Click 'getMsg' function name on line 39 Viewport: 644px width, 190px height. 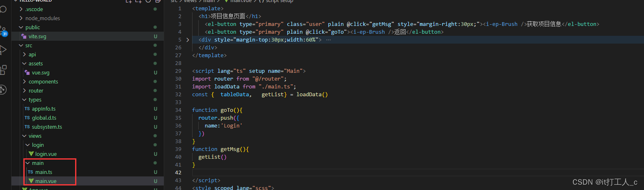(230, 149)
